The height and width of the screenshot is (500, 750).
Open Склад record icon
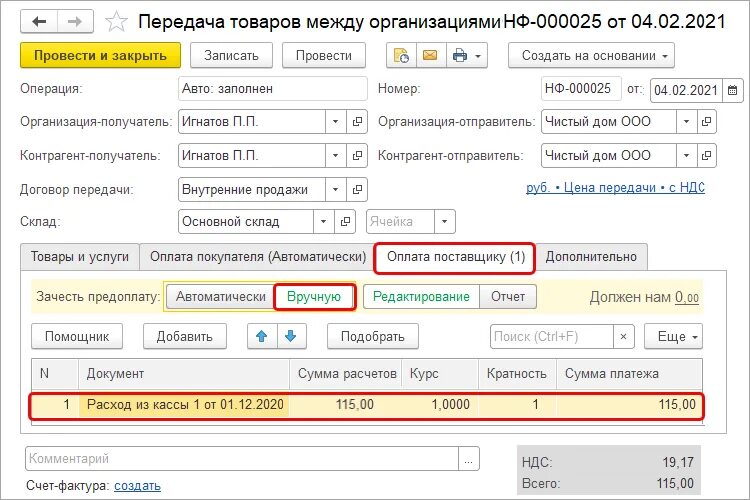pyautogui.click(x=345, y=222)
